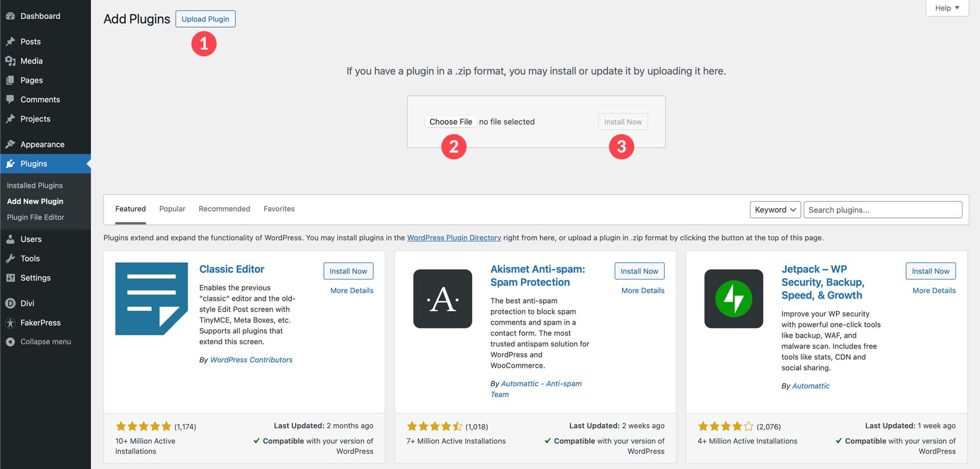Switch to the Popular tab
Image resolution: width=980 pixels, height=469 pixels.
click(172, 209)
